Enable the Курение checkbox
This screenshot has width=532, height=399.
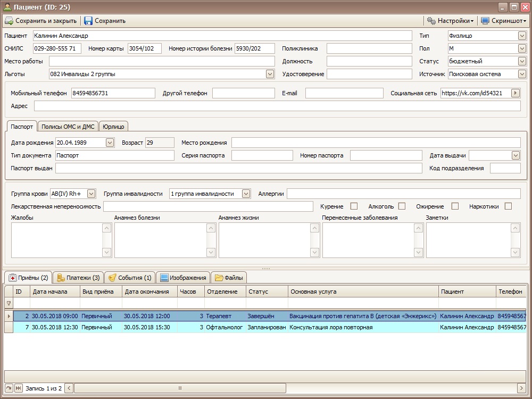click(355, 206)
